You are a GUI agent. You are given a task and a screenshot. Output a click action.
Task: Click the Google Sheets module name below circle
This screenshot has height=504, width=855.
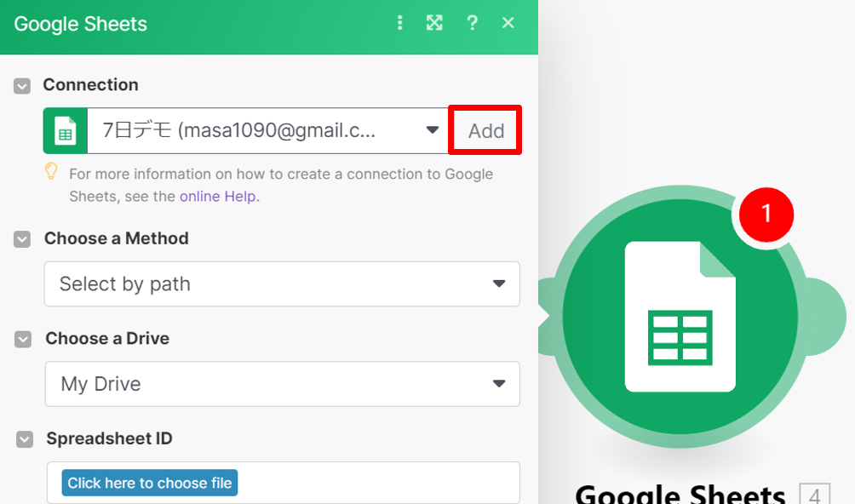coord(680,494)
